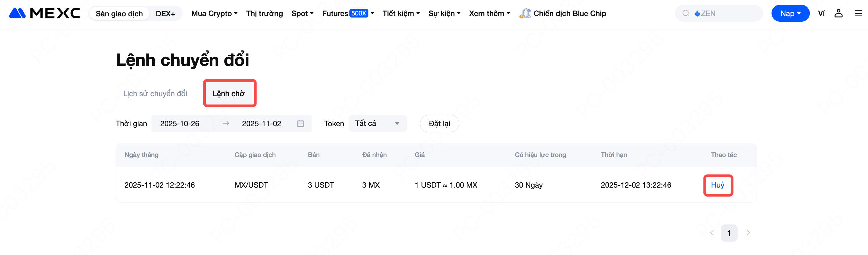Go to next page arrow
This screenshot has height=255, width=868.
(748, 233)
